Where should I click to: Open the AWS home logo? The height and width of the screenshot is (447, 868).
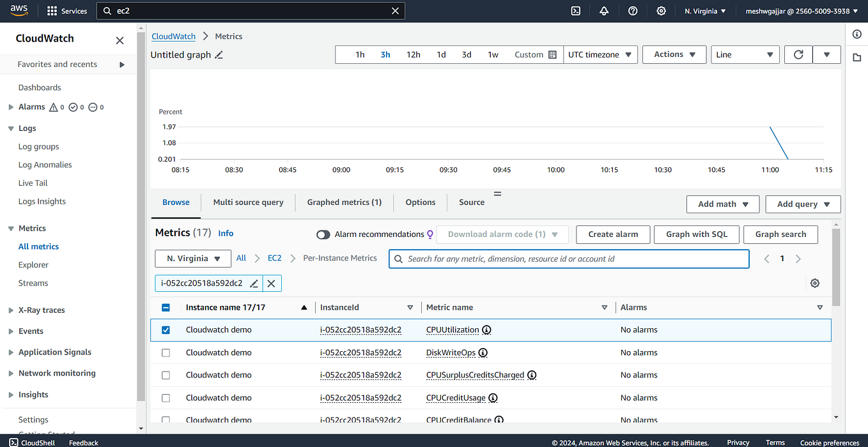19,11
